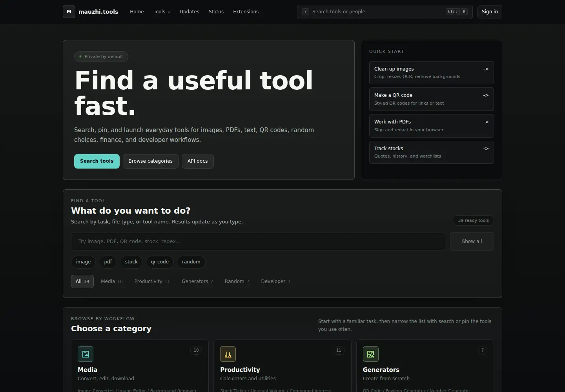The image size is (565, 392).
Task: Click the Private by default badge
Action: tap(101, 56)
